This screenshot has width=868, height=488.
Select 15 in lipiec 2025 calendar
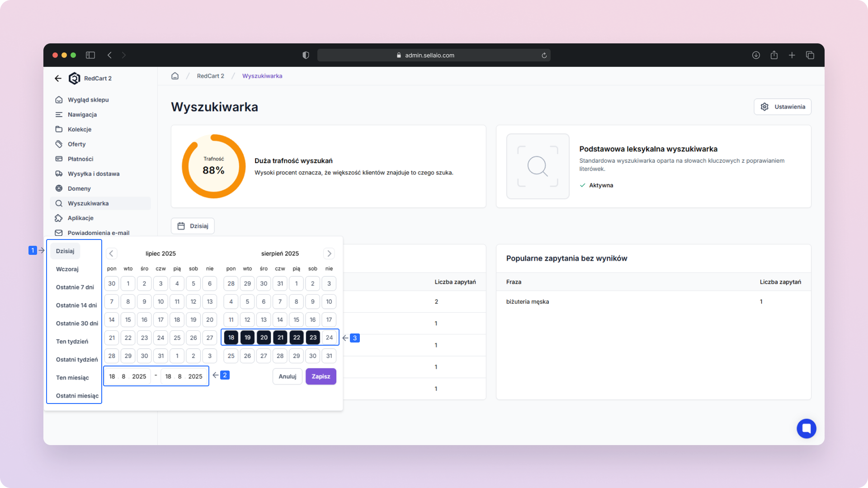[x=128, y=320]
